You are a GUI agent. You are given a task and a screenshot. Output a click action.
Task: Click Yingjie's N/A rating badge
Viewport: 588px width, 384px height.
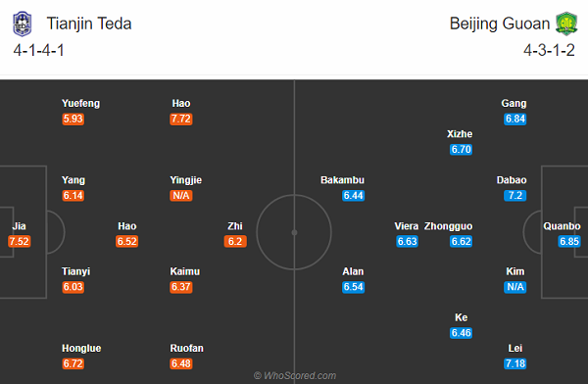click(181, 195)
